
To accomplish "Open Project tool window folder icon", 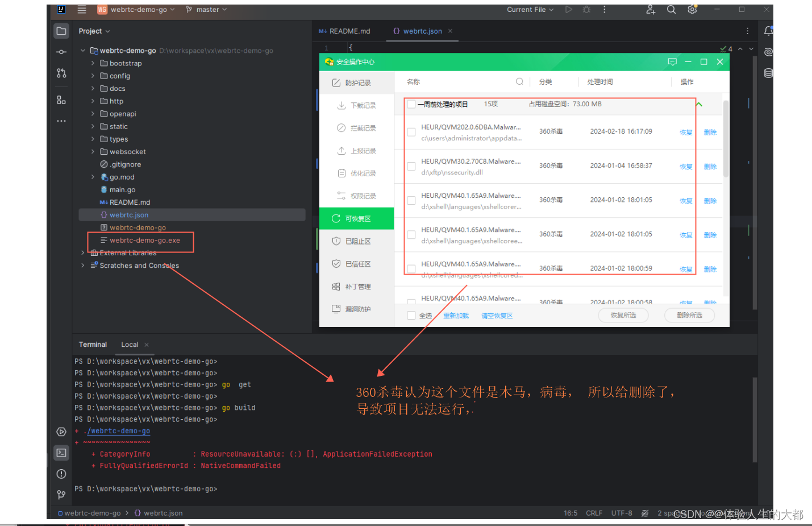I will click(61, 31).
